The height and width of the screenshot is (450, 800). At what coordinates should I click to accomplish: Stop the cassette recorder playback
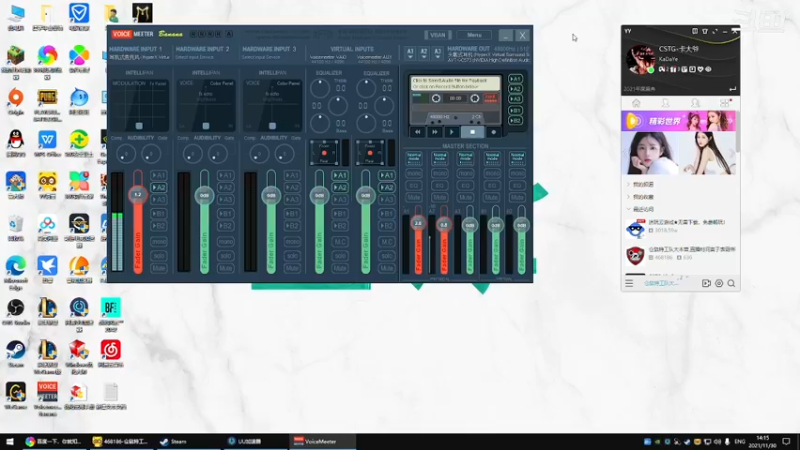point(472,132)
